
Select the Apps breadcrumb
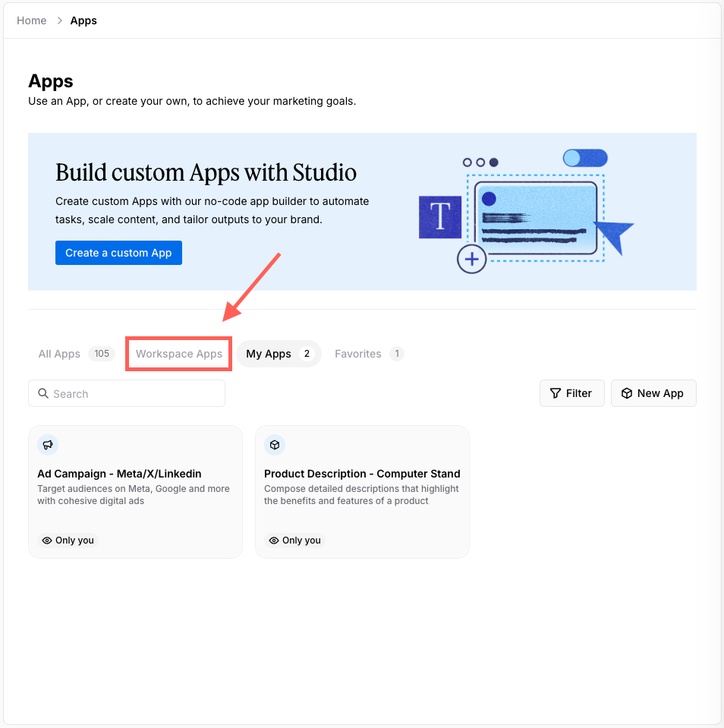click(83, 20)
